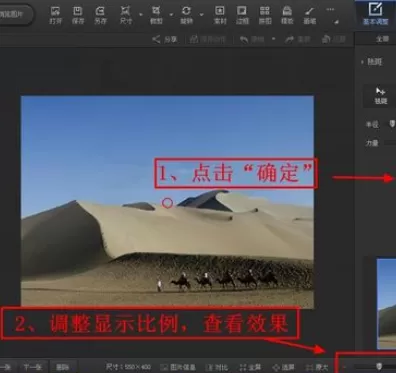
Task: Toggle 对比 compare view
Action: point(217,367)
